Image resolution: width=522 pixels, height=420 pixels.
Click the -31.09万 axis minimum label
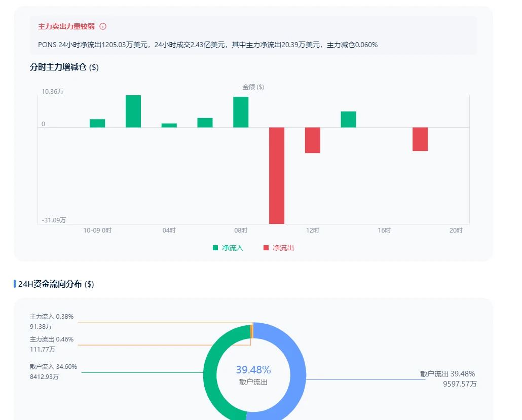coord(54,220)
